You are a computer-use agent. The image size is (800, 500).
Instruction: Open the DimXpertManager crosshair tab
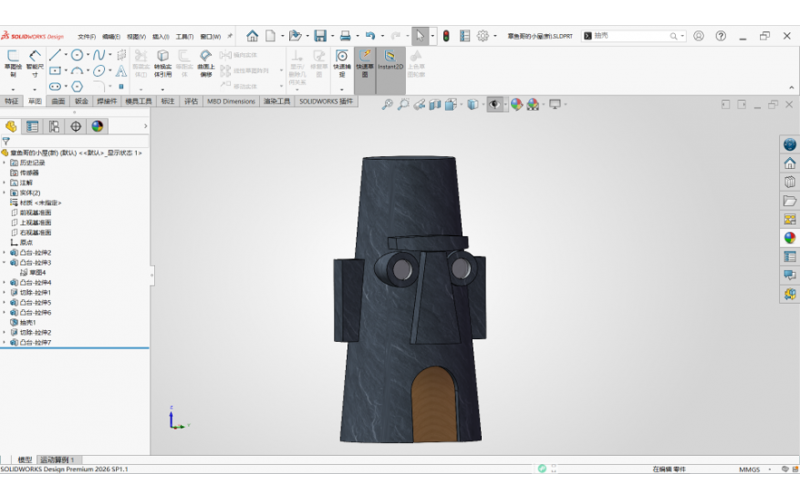[76, 127]
